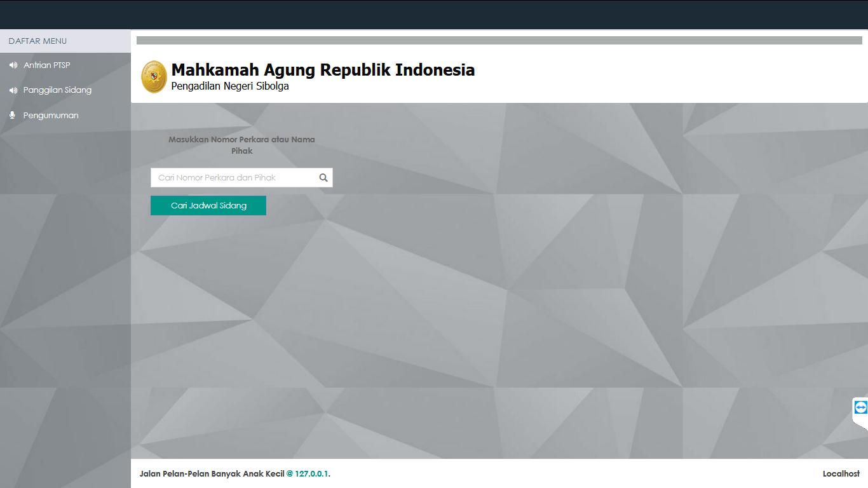Click the Masukkan Nomor Perkara atau Nama Pihak label
The image size is (868, 488).
[241, 145]
